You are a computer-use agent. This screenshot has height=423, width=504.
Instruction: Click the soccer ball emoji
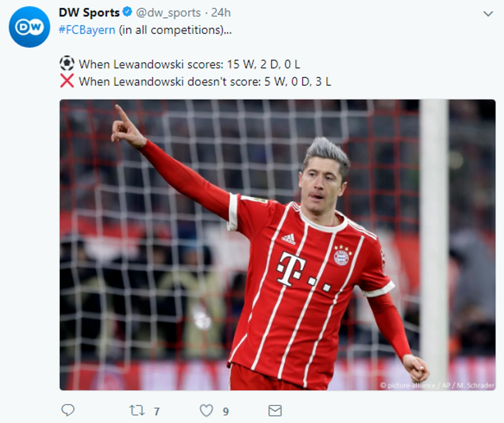pyautogui.click(x=67, y=64)
